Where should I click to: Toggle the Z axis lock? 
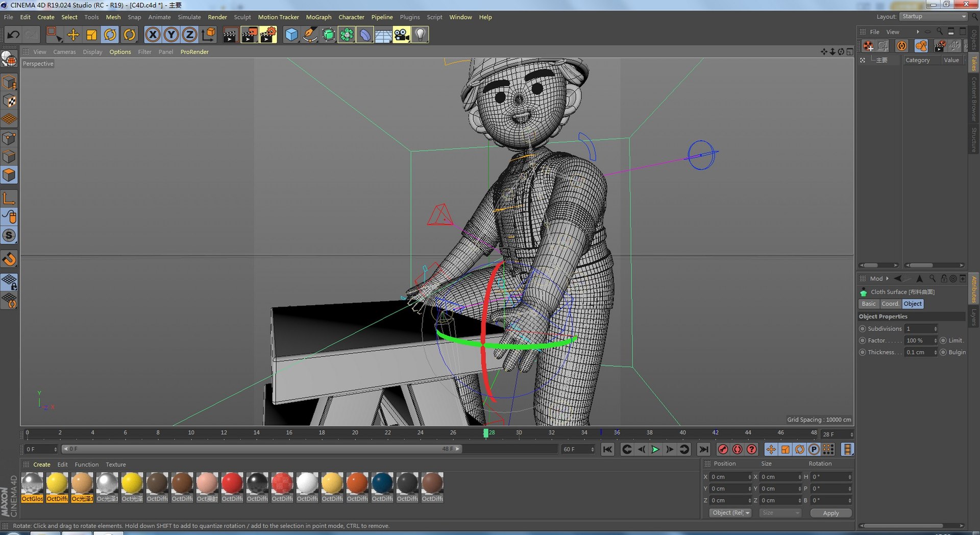(x=189, y=35)
